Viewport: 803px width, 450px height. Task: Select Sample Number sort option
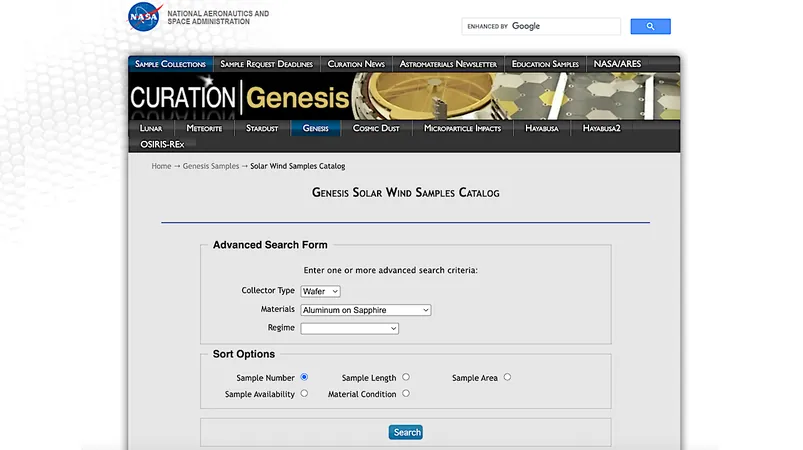304,377
